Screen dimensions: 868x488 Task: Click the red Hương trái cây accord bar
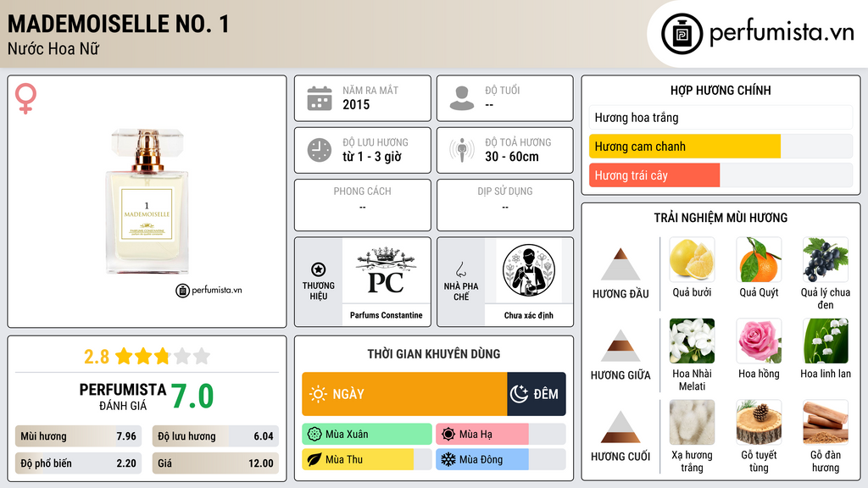coord(654,175)
